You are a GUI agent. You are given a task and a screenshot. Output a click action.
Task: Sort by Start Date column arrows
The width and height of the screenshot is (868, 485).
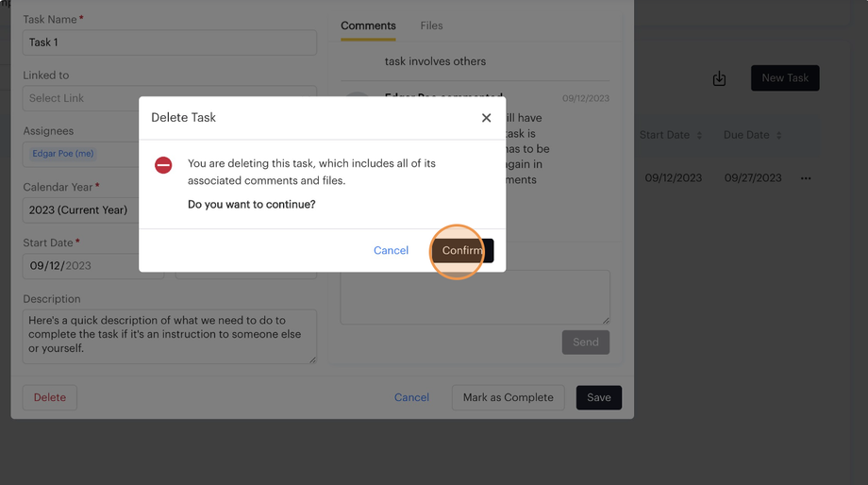click(x=699, y=135)
